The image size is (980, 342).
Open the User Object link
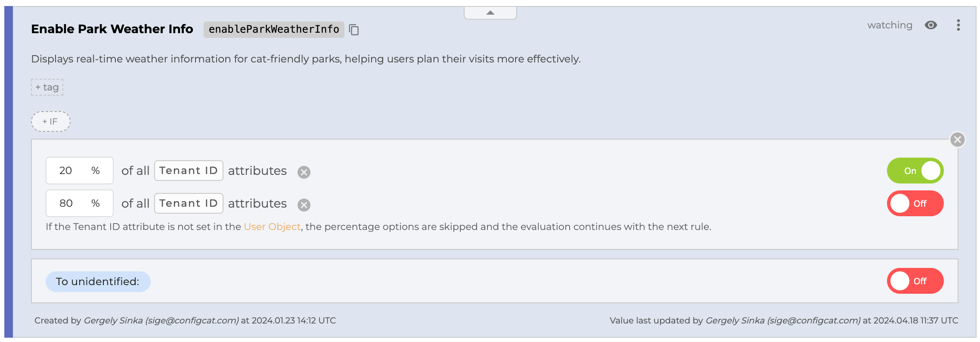click(272, 227)
